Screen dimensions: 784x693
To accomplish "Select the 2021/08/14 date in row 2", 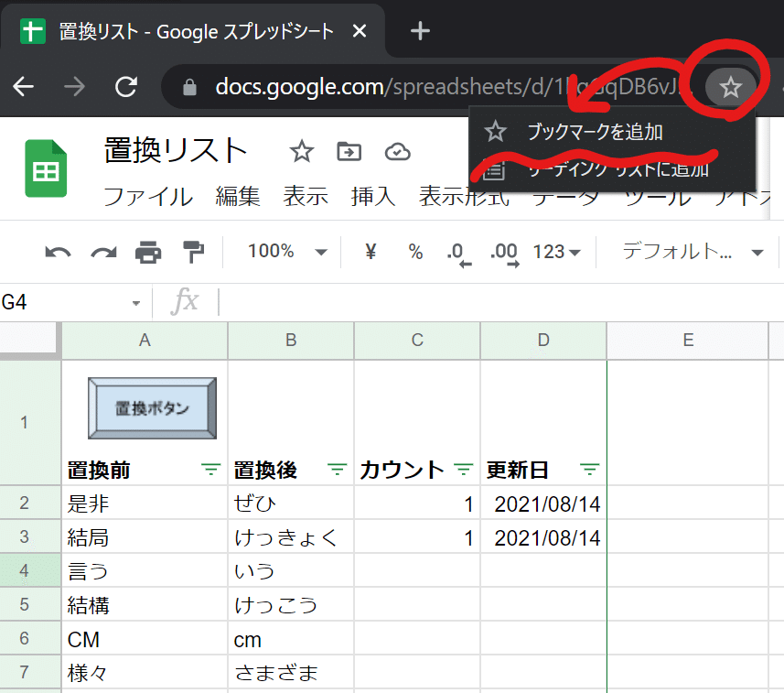I will pyautogui.click(x=543, y=503).
